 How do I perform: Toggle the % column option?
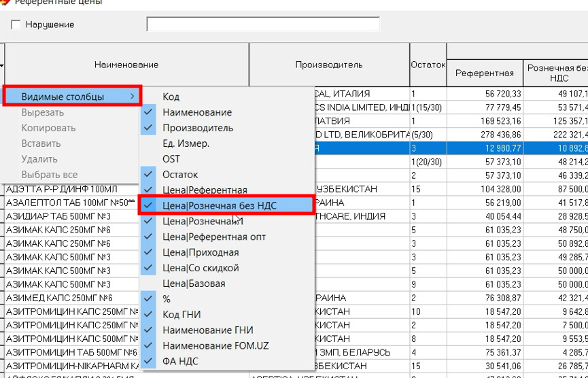coord(227,299)
